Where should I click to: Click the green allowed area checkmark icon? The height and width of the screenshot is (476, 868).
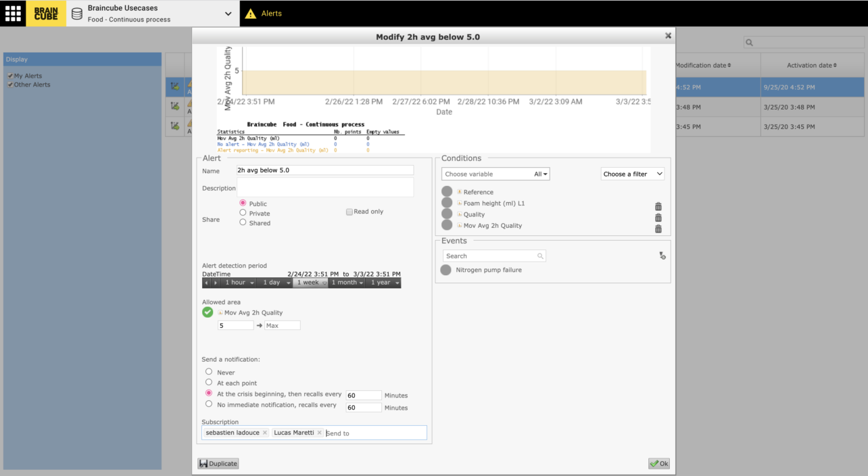(208, 312)
